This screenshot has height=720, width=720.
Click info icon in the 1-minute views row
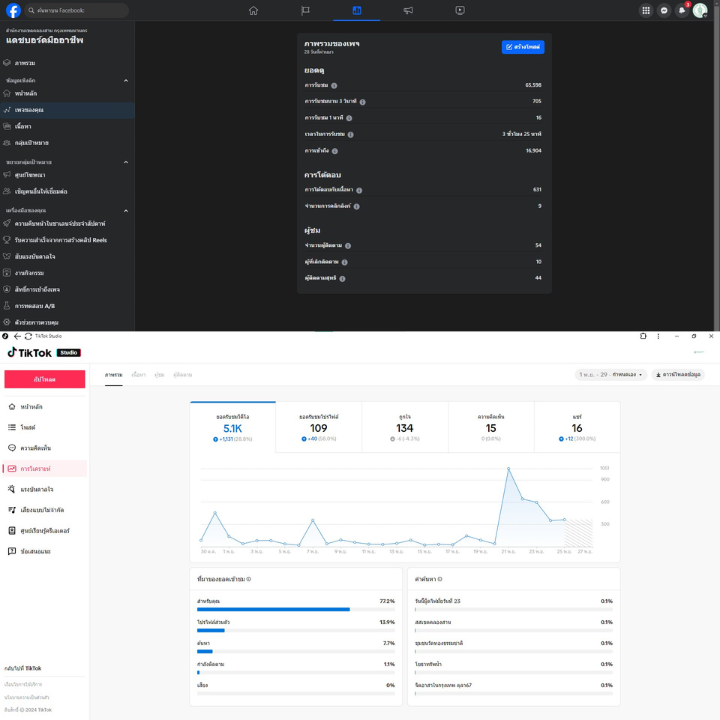coord(349,118)
